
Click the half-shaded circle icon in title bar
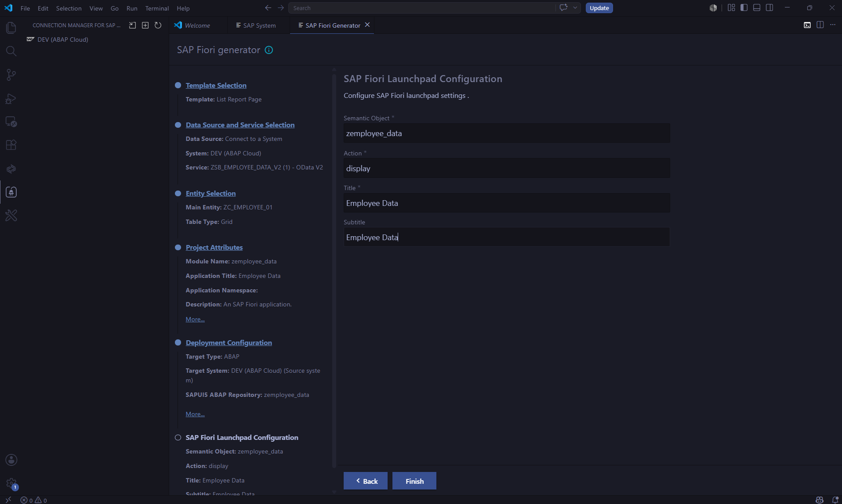(713, 8)
